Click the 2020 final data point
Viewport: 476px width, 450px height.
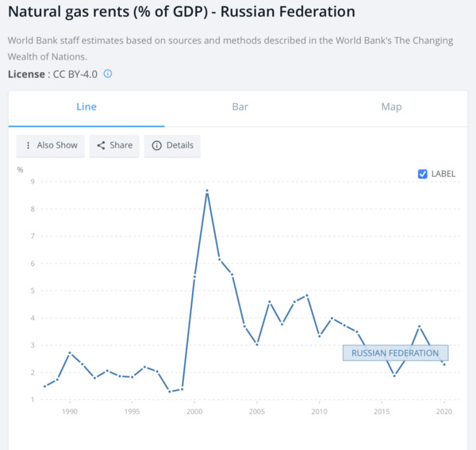pyautogui.click(x=444, y=364)
